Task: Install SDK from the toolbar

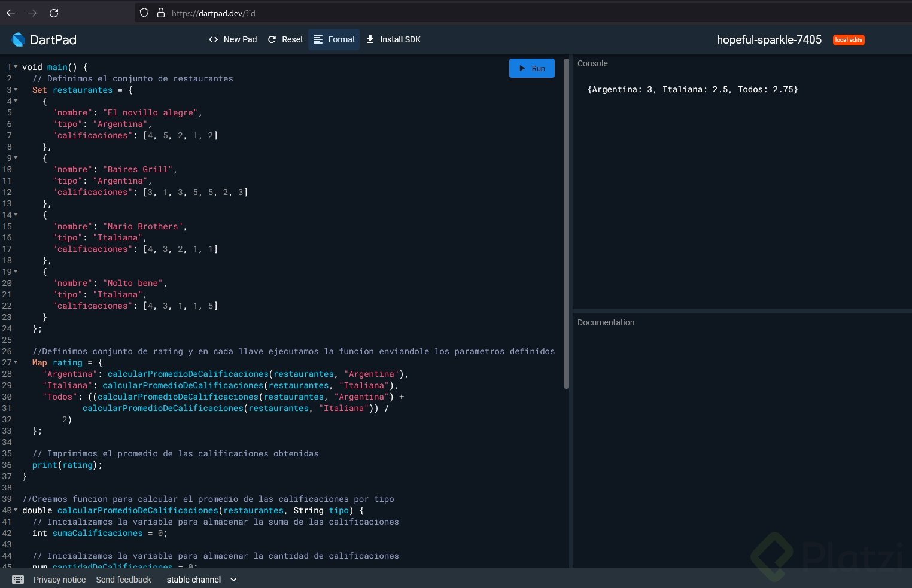Action: point(393,39)
